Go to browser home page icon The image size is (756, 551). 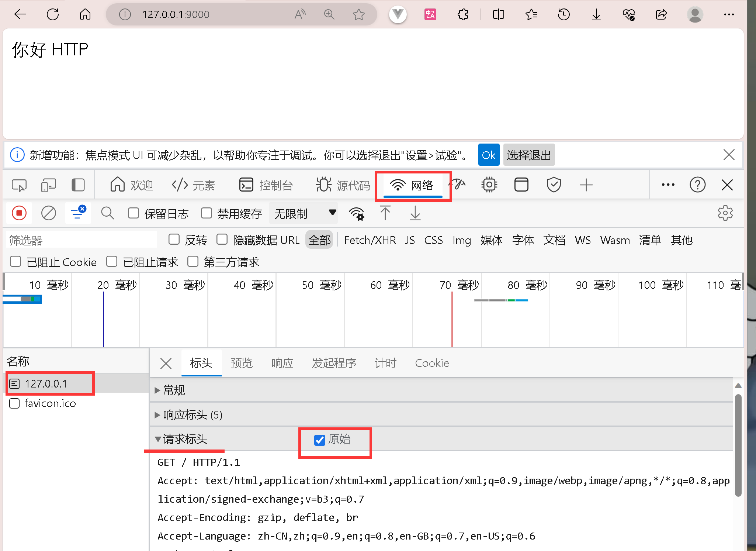click(x=85, y=14)
